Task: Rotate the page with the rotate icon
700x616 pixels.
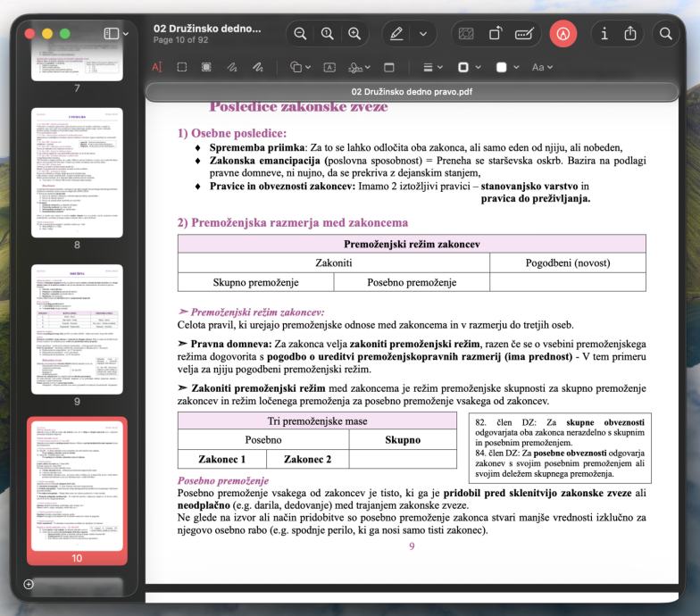Action: [x=495, y=34]
